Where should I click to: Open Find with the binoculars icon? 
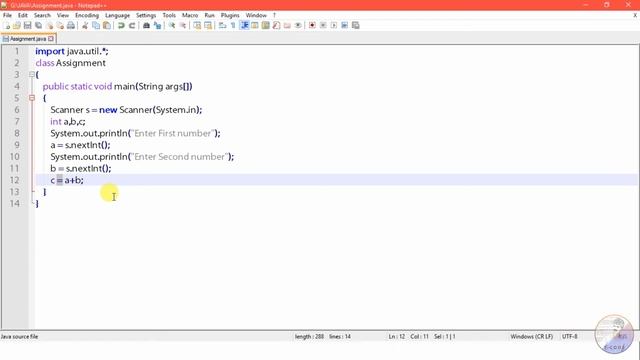coord(146,25)
